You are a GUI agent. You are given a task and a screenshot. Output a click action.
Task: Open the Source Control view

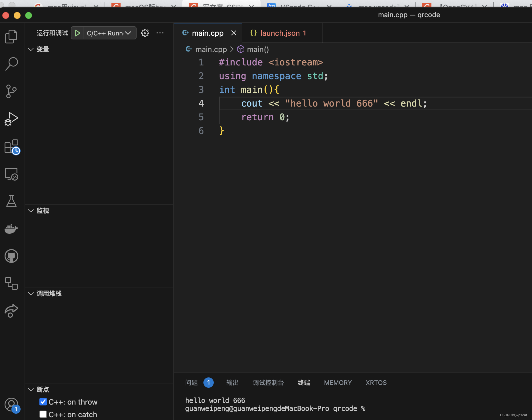11,91
